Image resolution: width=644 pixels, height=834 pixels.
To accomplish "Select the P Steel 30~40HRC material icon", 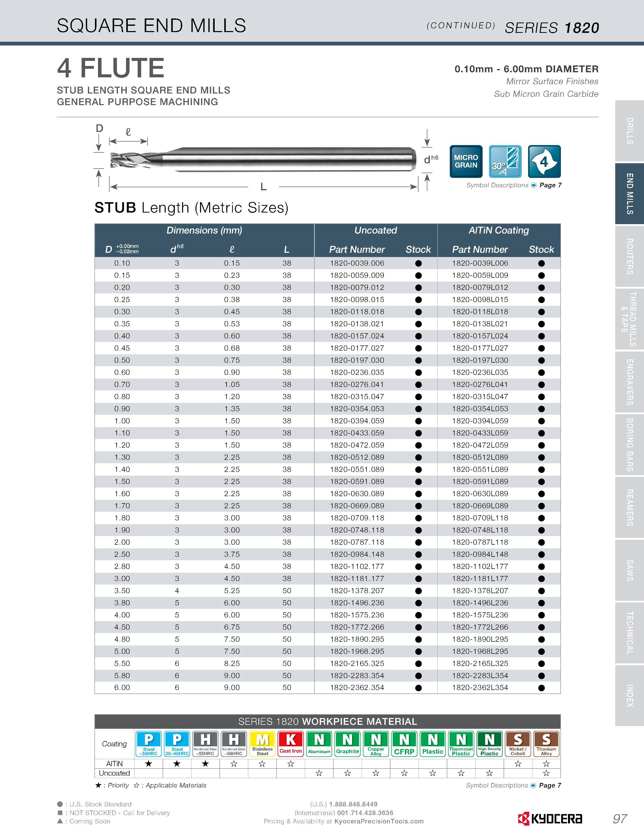I will [x=177, y=744].
